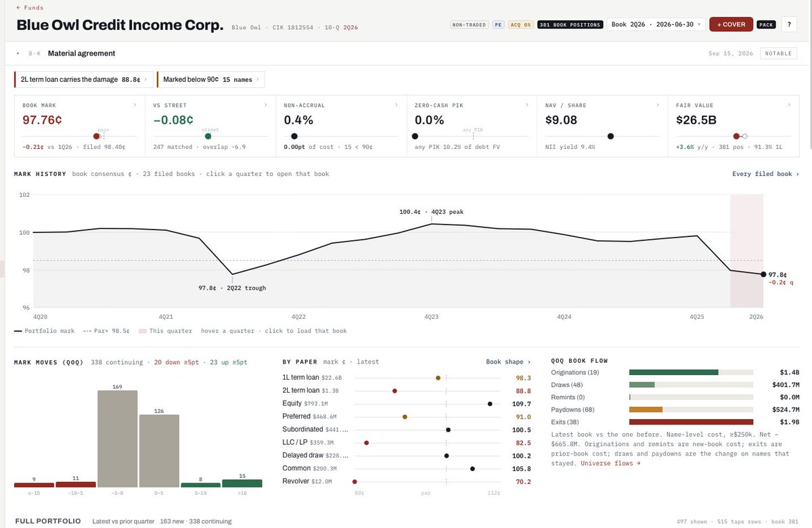Go back to Funds list
Image resolution: width=812 pixels, height=528 pixels.
pyautogui.click(x=30, y=7)
